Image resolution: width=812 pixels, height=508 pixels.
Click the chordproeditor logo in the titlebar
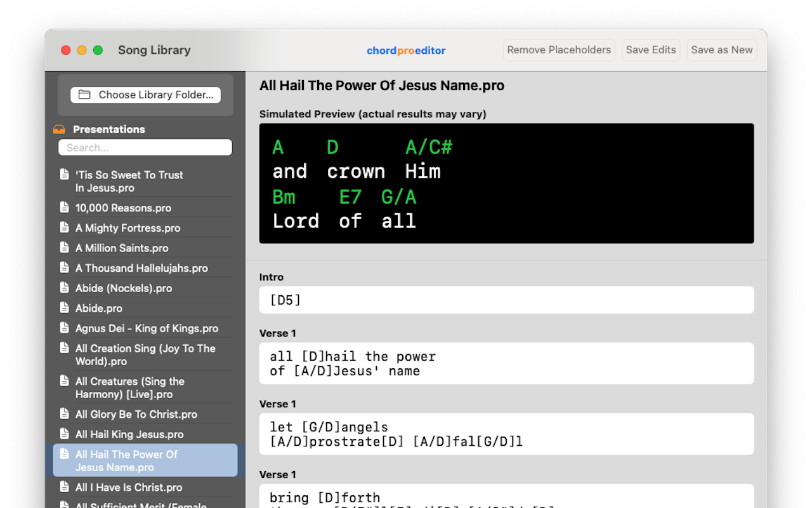tap(406, 50)
